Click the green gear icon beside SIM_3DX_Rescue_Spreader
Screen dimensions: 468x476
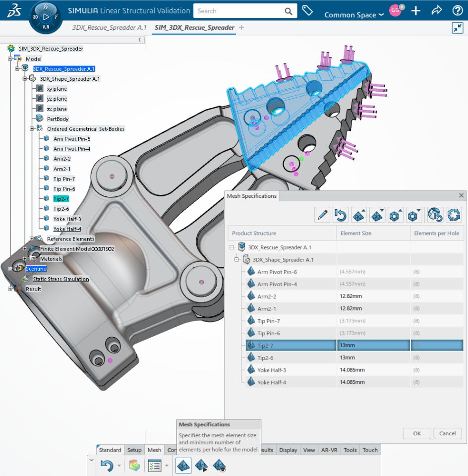[x=11, y=48]
